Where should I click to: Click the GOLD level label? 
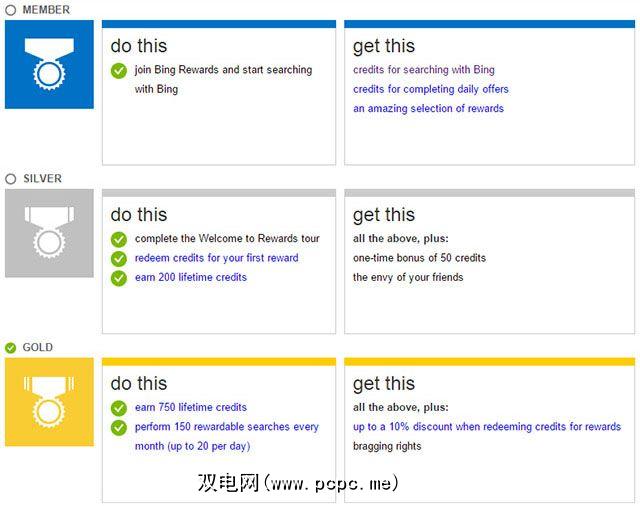38,348
